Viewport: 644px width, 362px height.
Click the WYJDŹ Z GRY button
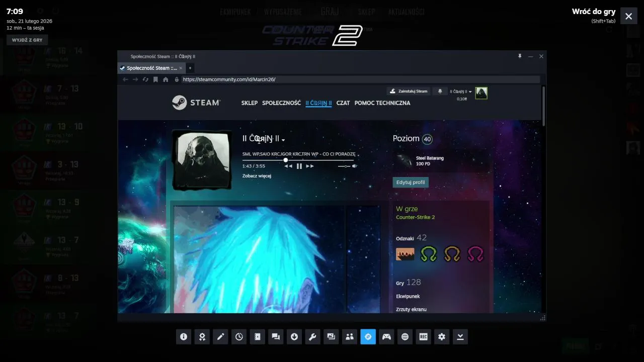[x=27, y=40]
